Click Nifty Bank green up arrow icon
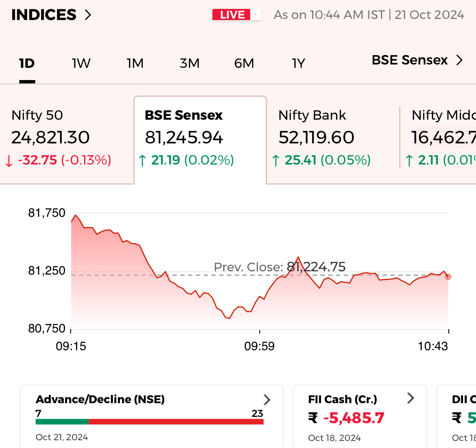 click(x=276, y=161)
